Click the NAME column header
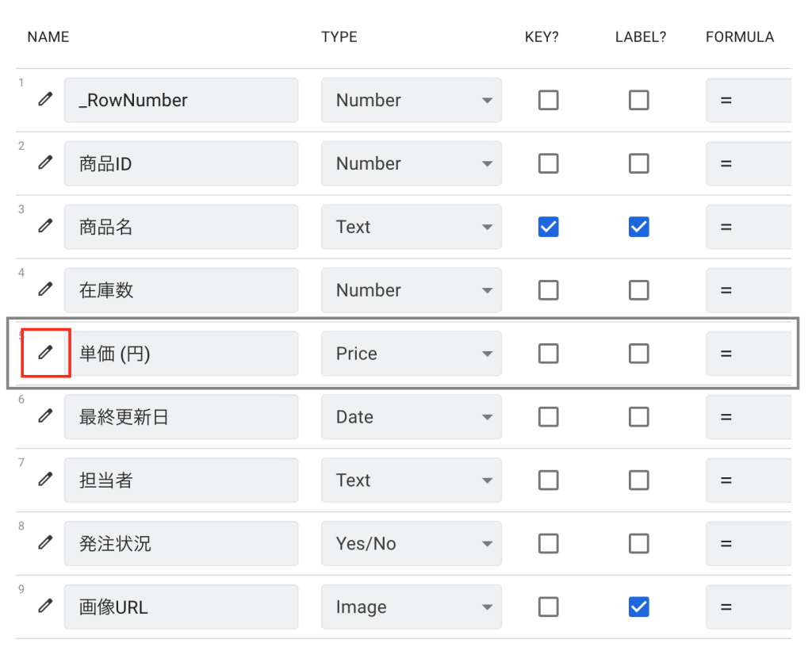 pos(48,36)
